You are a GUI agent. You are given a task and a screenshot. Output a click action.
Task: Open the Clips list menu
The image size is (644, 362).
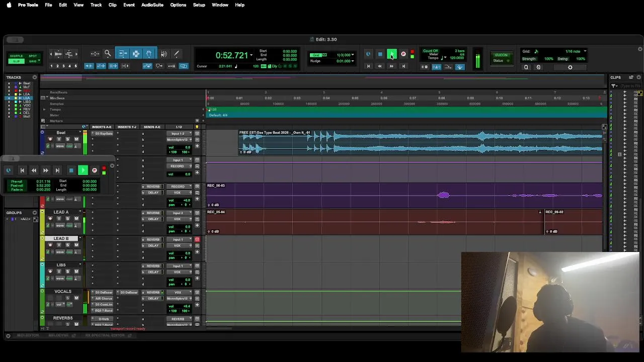point(638,77)
